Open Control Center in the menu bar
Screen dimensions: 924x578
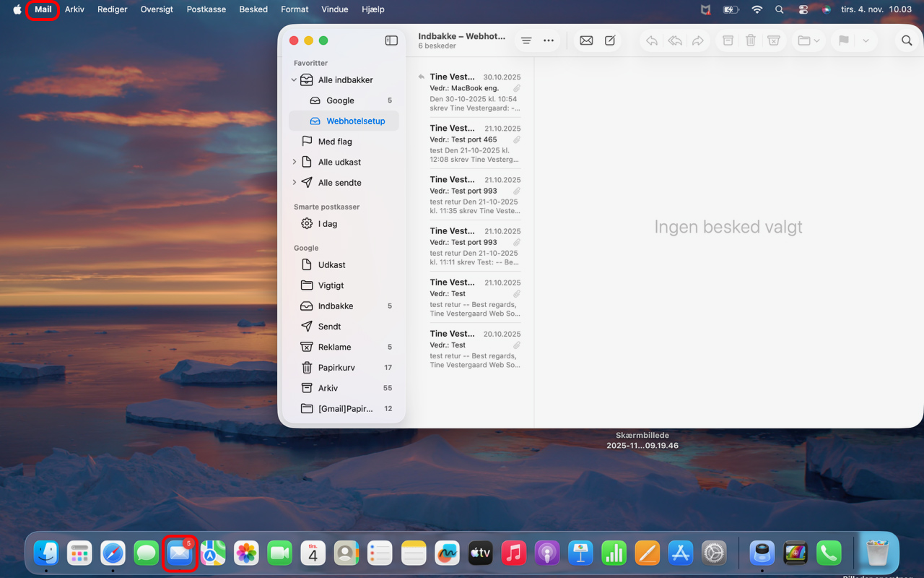803,9
